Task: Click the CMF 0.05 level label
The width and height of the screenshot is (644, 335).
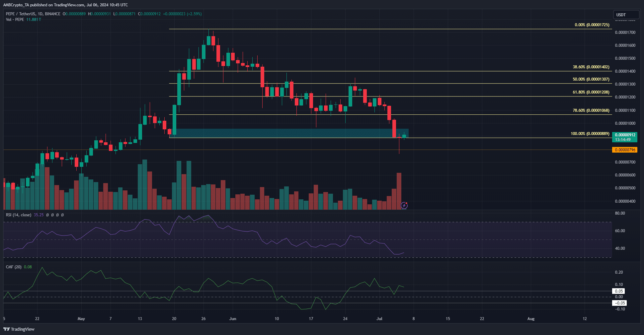Action: 619,291
